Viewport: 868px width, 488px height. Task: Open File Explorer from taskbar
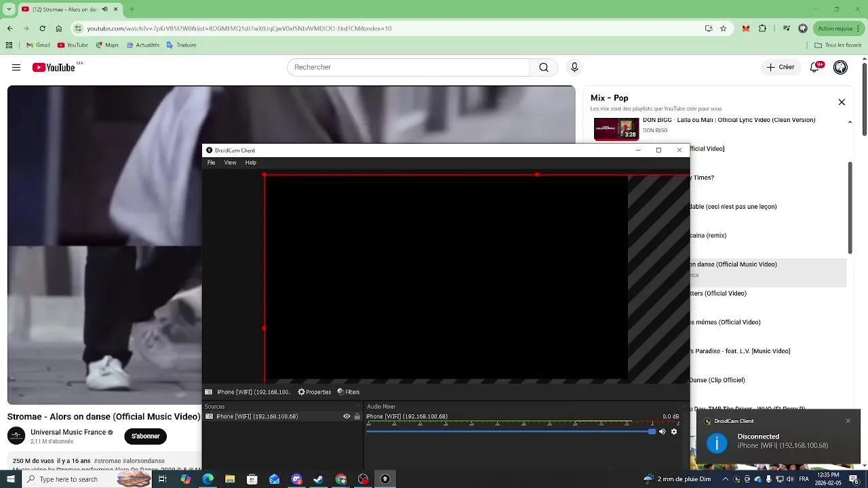point(230,479)
